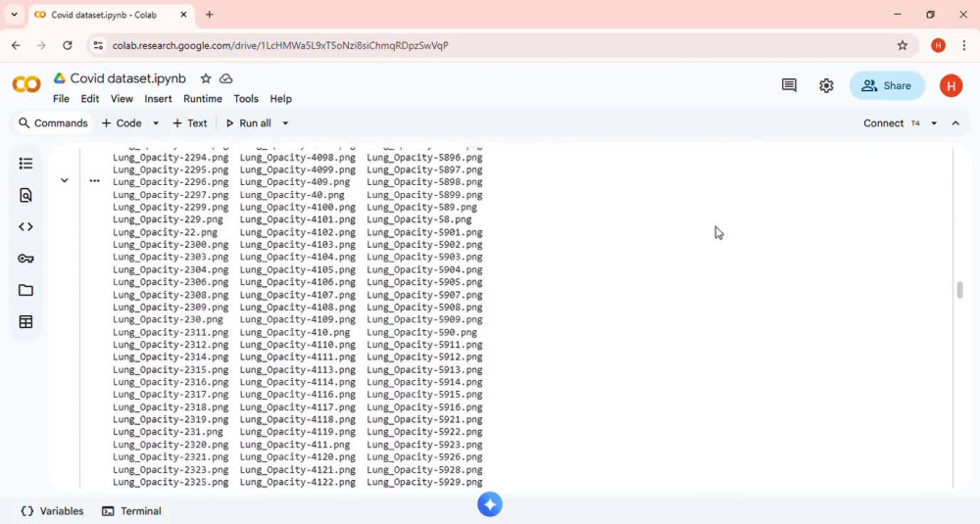Viewport: 980px width, 524px height.
Task: Launch the Gemini sparkle assistant button
Action: 490,504
